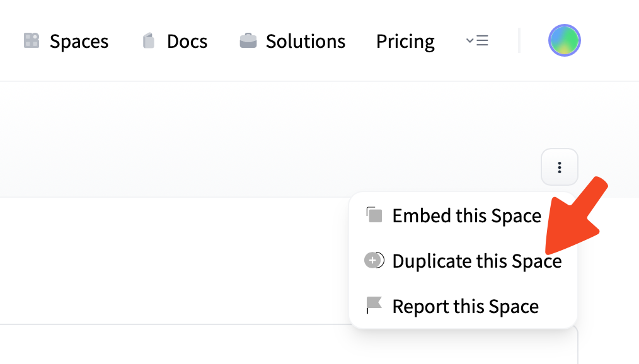Expand the additional navigation menu
This screenshot has width=639, height=364.
[477, 41]
